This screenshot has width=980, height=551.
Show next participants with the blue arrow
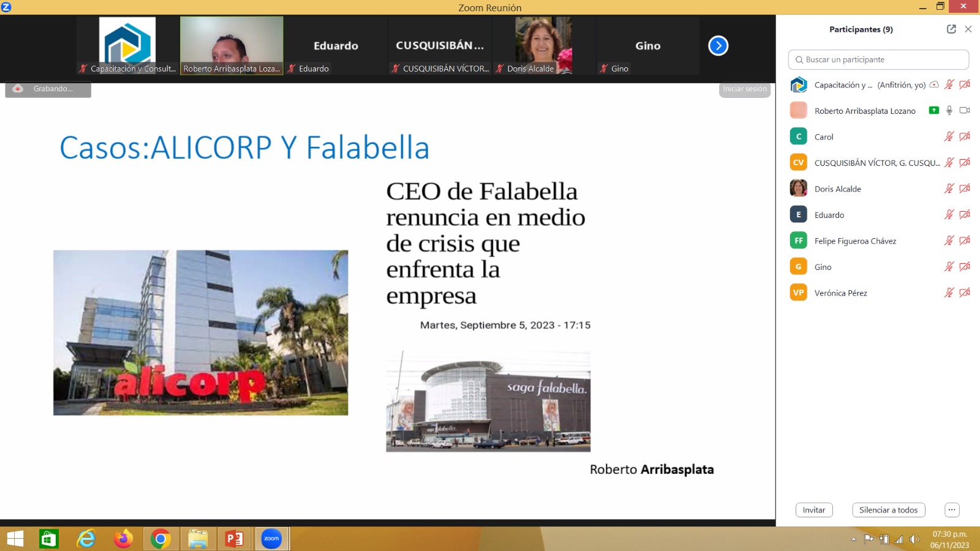(718, 46)
